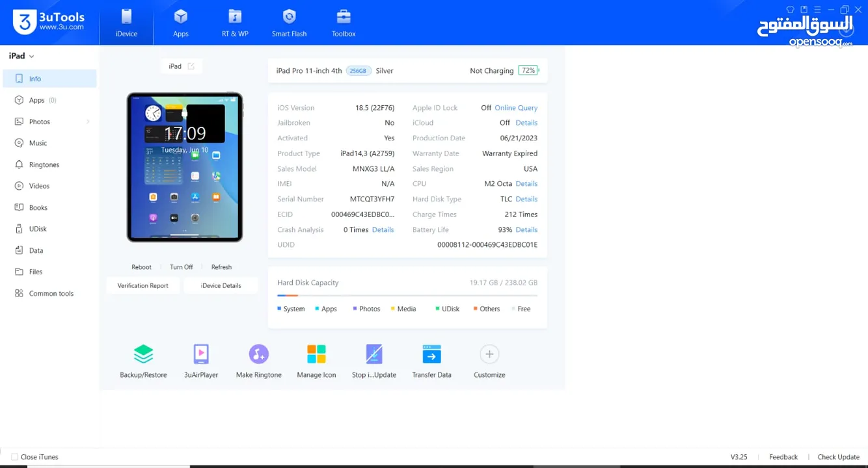
Task: Click Online Query for Apple ID Lock
Action: pyautogui.click(x=516, y=108)
